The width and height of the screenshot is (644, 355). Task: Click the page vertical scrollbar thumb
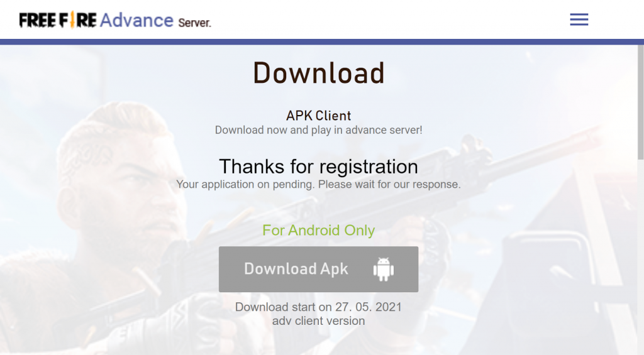(x=640, y=102)
